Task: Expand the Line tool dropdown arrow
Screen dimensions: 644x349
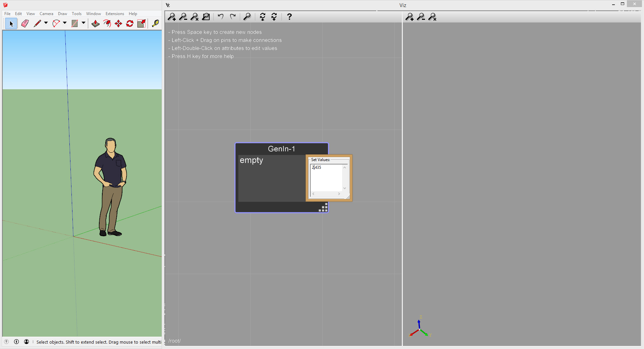Action: point(46,23)
